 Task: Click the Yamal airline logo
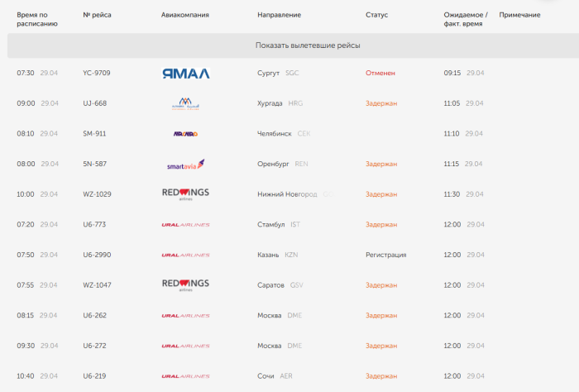pyautogui.click(x=185, y=73)
